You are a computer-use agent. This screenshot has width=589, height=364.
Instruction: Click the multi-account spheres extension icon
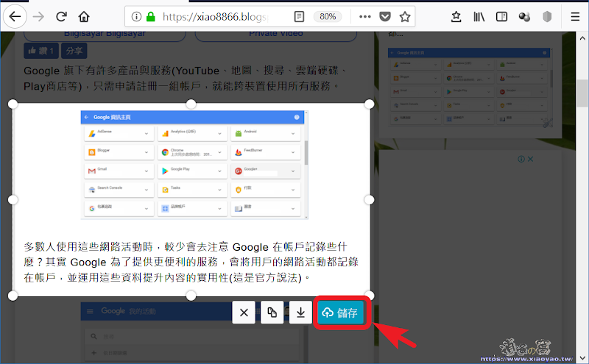point(524,16)
